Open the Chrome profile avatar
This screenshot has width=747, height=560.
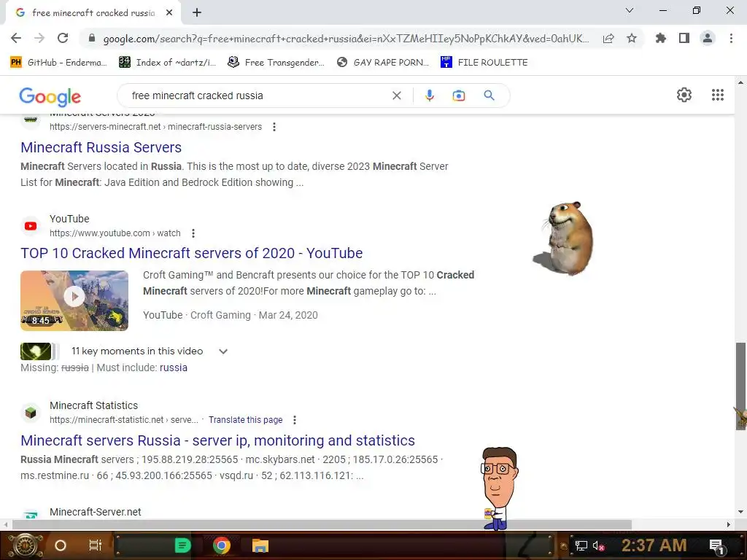(708, 38)
